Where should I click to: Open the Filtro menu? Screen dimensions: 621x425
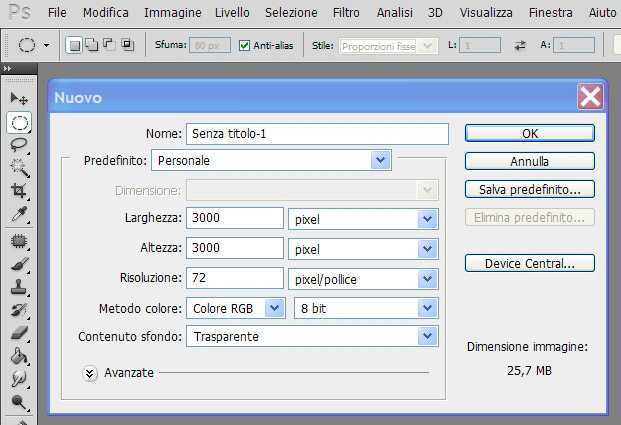tap(346, 13)
